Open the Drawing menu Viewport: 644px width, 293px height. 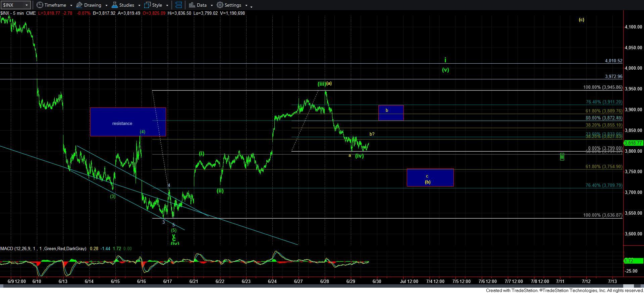92,5
